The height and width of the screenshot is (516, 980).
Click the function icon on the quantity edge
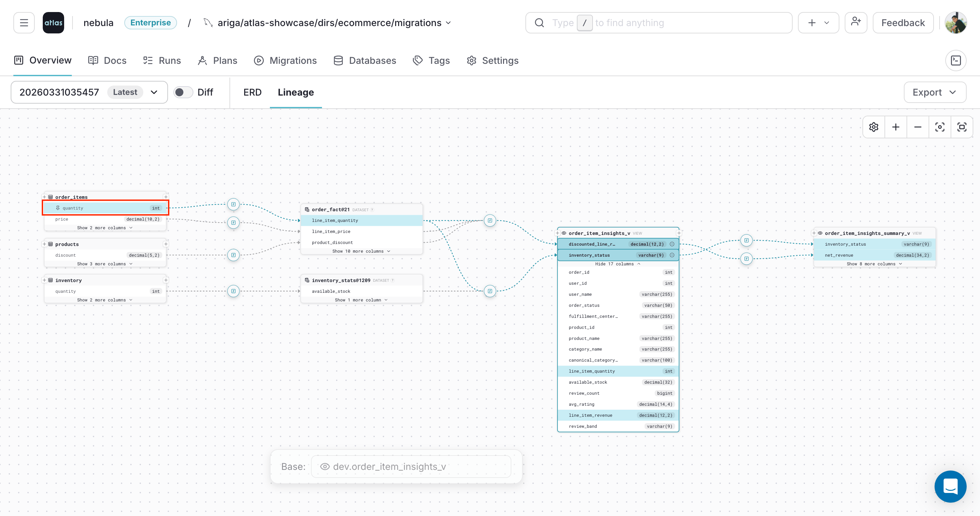tap(233, 204)
